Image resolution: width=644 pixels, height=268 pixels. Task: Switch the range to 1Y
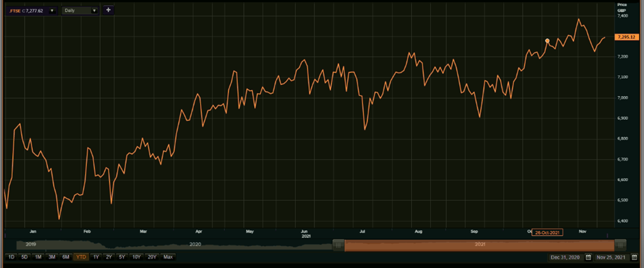(x=96, y=257)
